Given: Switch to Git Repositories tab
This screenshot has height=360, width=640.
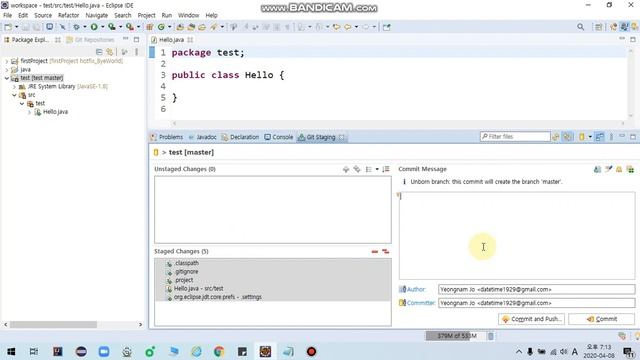Looking at the screenshot, I should (91, 40).
